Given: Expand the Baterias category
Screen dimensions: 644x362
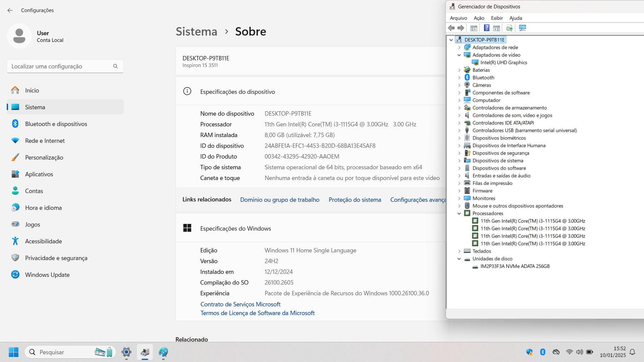Looking at the screenshot, I should 459,70.
